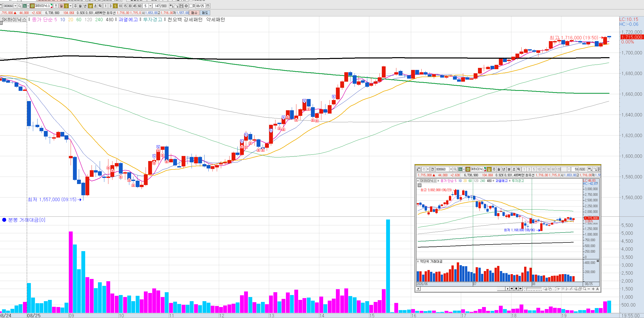Image resolution: width=644 pixels, height=318 pixels.
Task: Toggle the blue dot next to 분봉 거래대금
Action: (x=4, y=220)
